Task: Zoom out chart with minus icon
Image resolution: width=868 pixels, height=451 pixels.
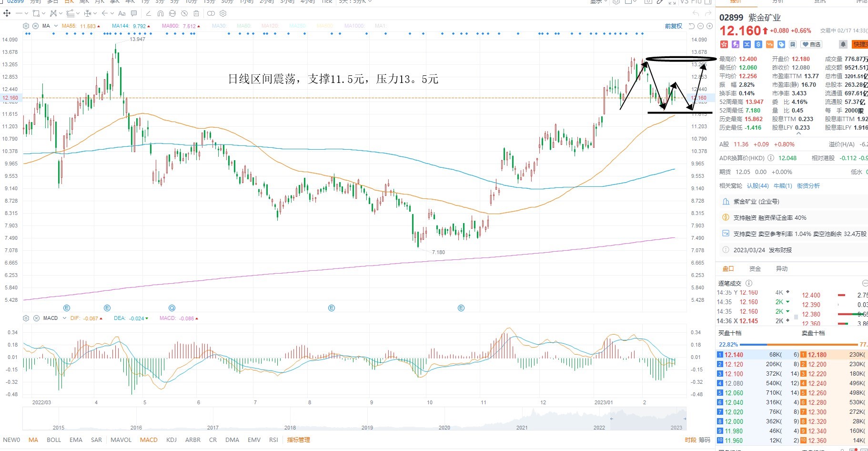Action: click(700, 26)
